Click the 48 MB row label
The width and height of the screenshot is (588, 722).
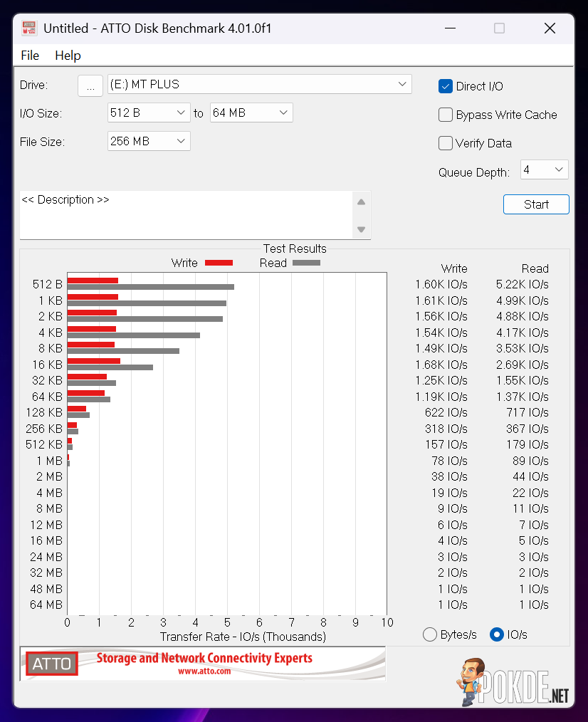(x=46, y=589)
